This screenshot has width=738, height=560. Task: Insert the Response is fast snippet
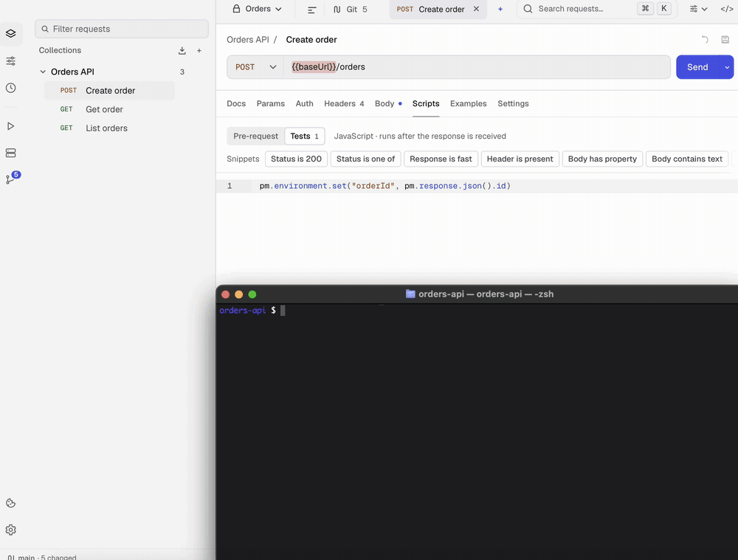441,159
